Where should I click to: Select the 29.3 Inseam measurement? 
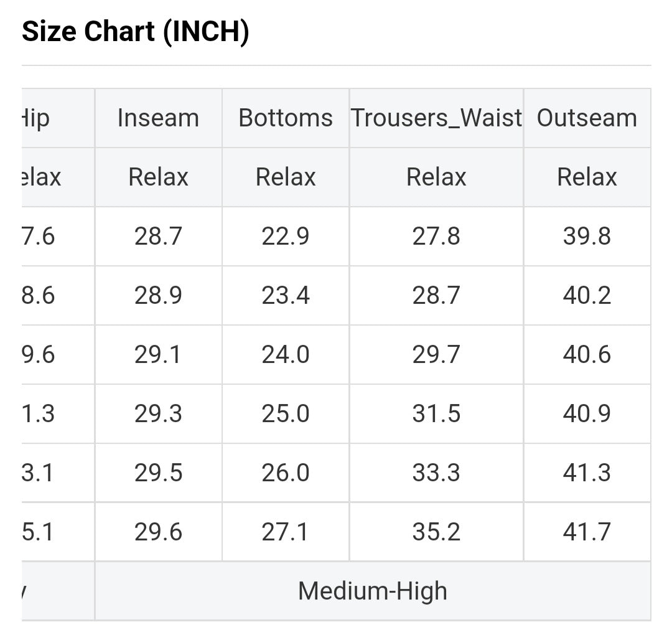click(158, 414)
